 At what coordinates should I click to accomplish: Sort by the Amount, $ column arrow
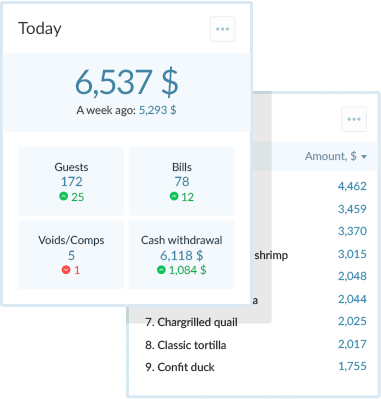pos(364,157)
